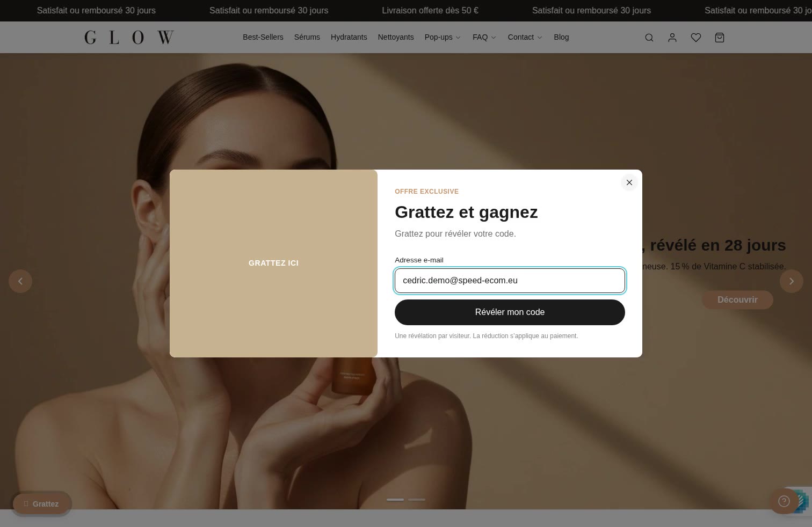Image resolution: width=812 pixels, height=527 pixels.
Task: Click the Livraison offerte dès 50 € announcement
Action: pyautogui.click(x=430, y=10)
